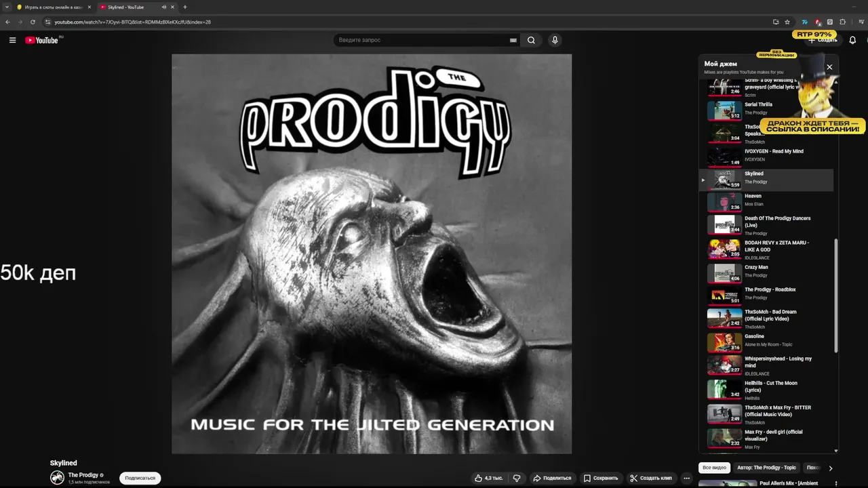Play 'ThxSoMch x Max Fry - BITTER'

[x=766, y=415]
